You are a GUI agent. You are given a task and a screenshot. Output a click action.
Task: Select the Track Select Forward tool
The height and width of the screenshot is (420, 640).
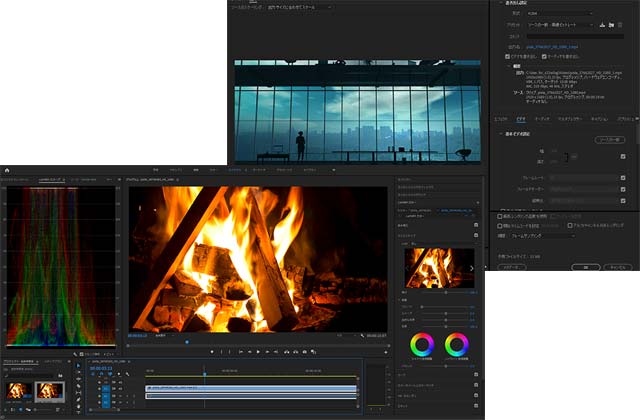[x=78, y=372]
